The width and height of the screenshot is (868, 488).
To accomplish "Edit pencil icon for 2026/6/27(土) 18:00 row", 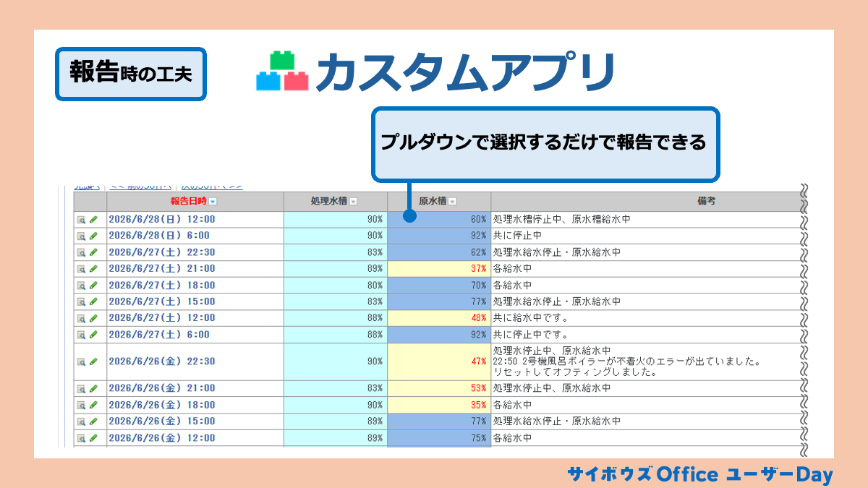I will tap(93, 286).
